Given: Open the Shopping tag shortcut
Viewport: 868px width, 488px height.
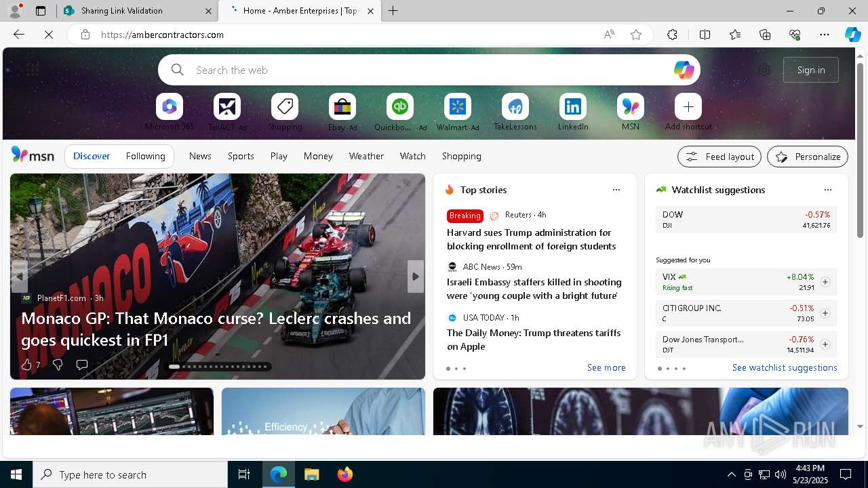Looking at the screenshot, I should (285, 107).
